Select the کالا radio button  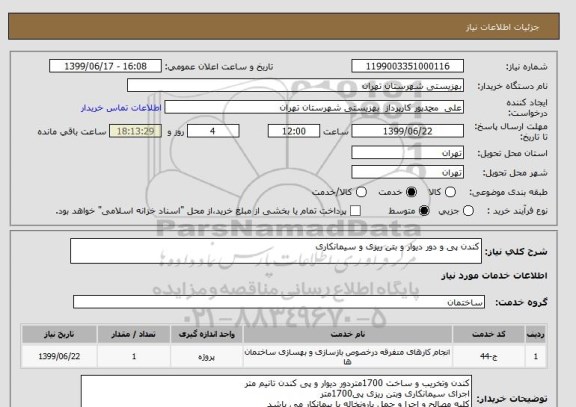point(450,192)
